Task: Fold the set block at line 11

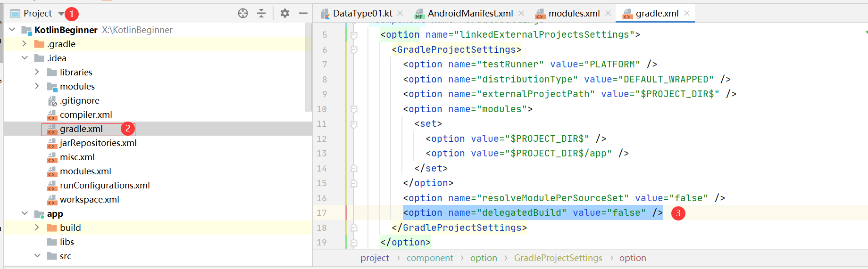Action: coord(354,124)
